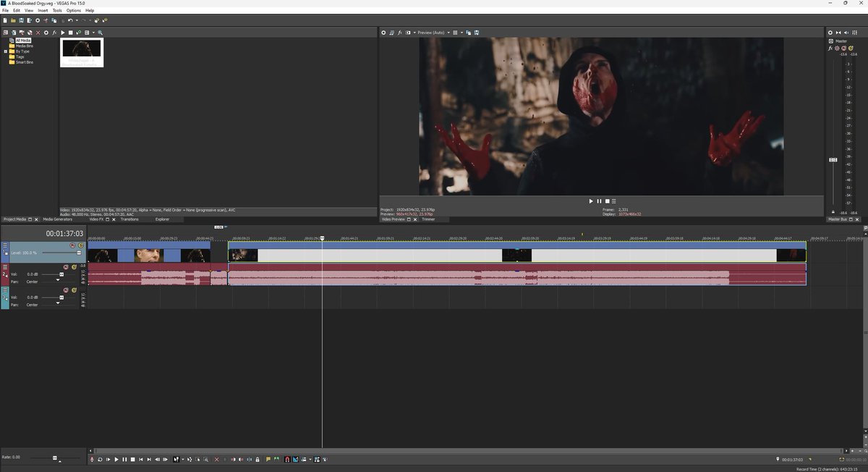Copy snapshot to clipboard from preview toolbar
The image size is (868, 472).
point(468,33)
